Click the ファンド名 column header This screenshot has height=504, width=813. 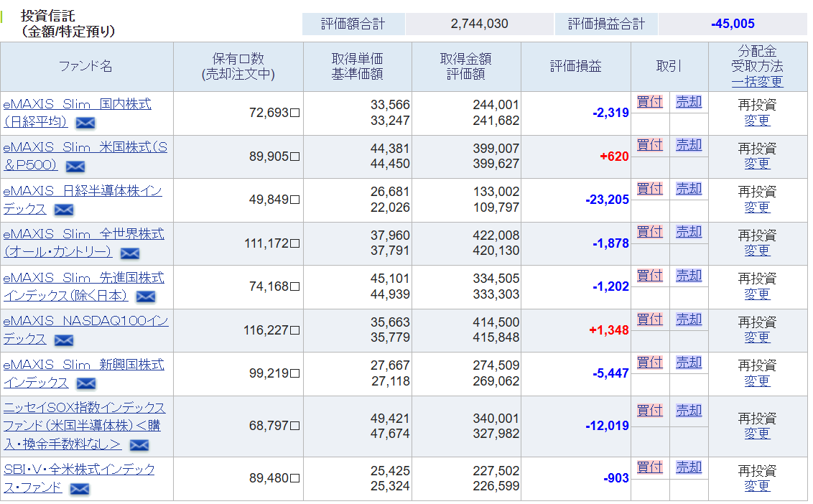pyautogui.click(x=85, y=66)
